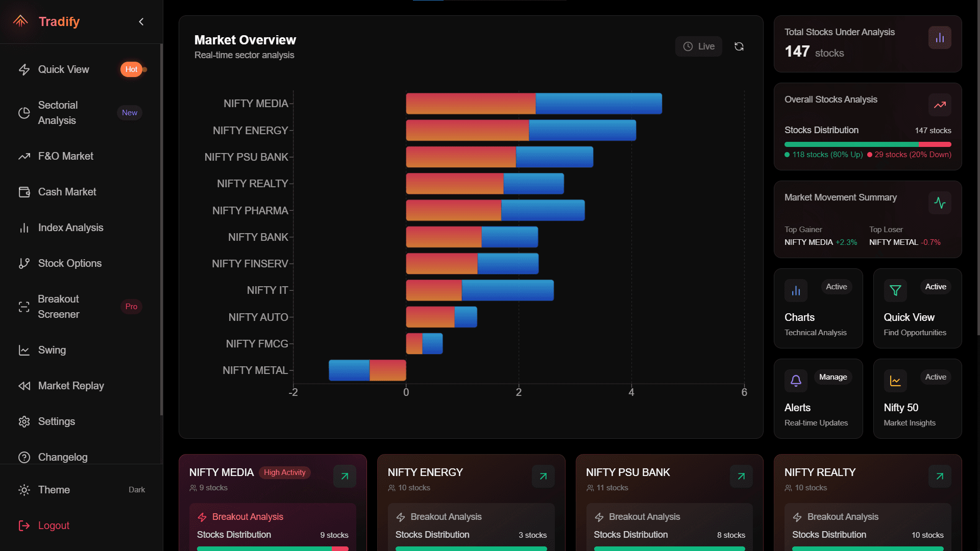The height and width of the screenshot is (551, 980).
Task: Click the Manage badge on Alerts
Action: click(x=832, y=377)
